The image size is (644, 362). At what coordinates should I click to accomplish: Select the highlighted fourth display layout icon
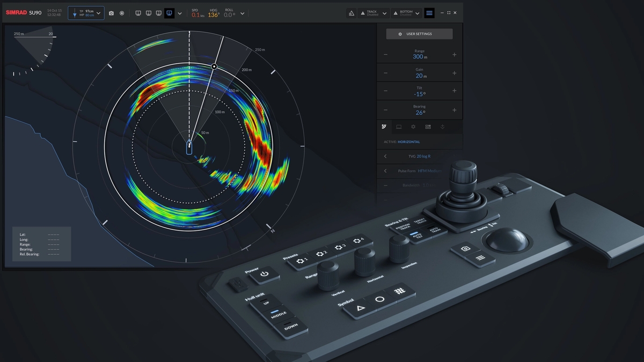[169, 13]
